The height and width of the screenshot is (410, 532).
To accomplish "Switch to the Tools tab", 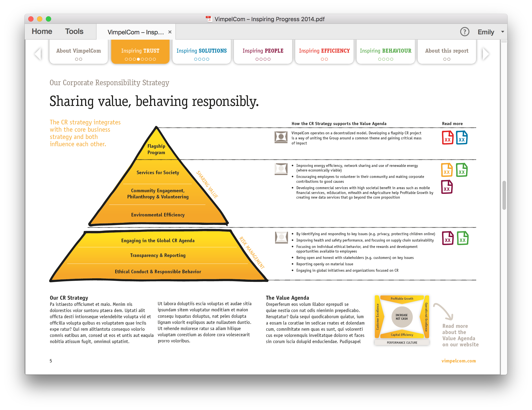I will coord(74,31).
